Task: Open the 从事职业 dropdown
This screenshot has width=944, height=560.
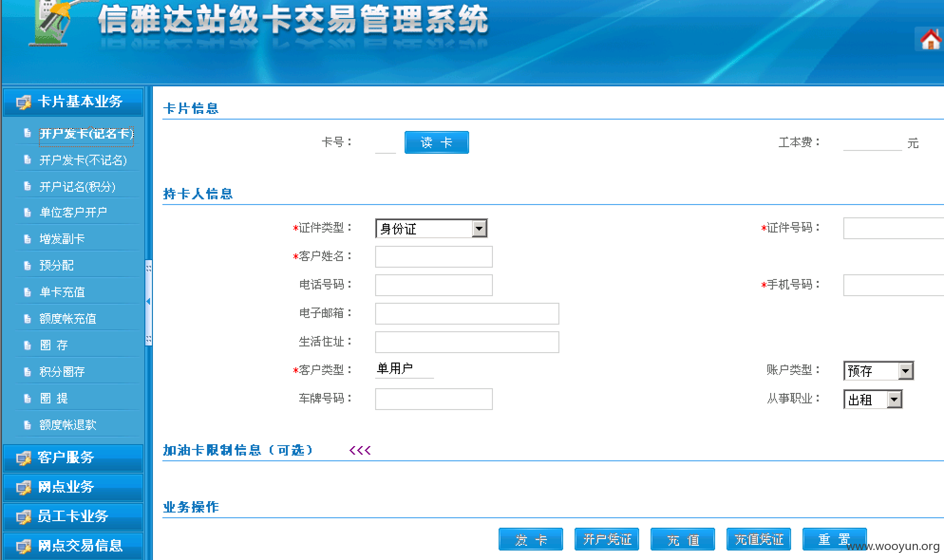Action: point(873,399)
